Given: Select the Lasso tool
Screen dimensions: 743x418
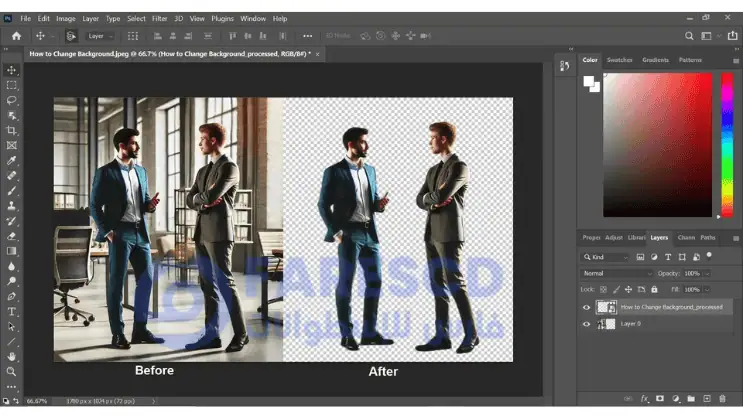Looking at the screenshot, I should tap(11, 100).
